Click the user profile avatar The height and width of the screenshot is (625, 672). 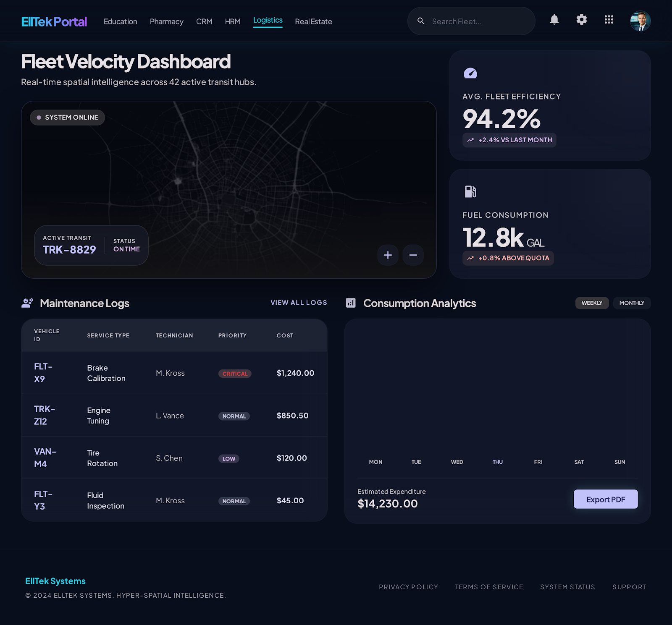[640, 21]
